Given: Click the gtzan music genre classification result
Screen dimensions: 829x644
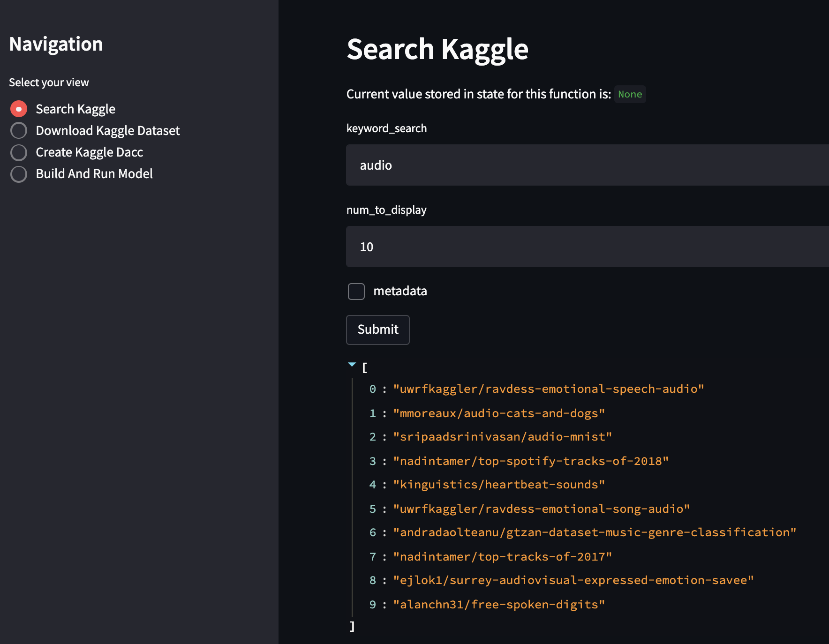Looking at the screenshot, I should [595, 532].
